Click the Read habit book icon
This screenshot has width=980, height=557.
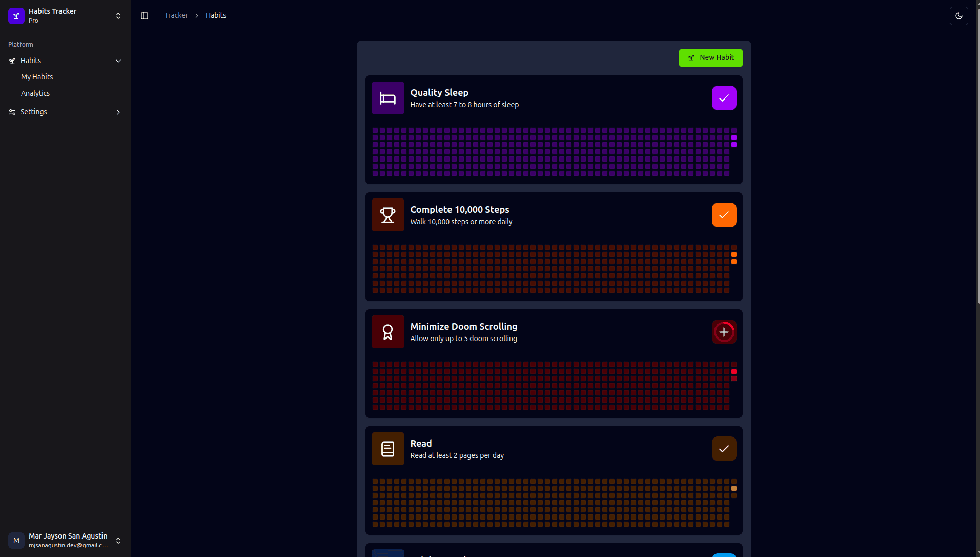point(387,449)
